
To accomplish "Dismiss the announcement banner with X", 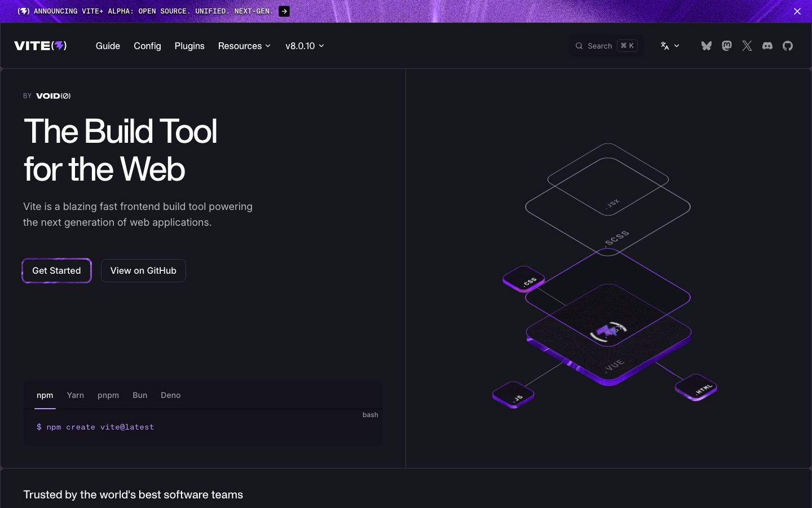I will (797, 11).
